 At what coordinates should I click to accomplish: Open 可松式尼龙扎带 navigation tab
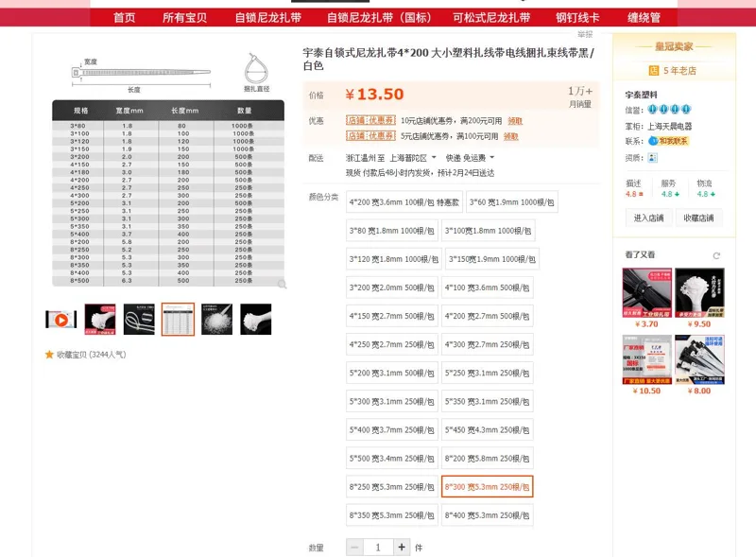tap(491, 18)
